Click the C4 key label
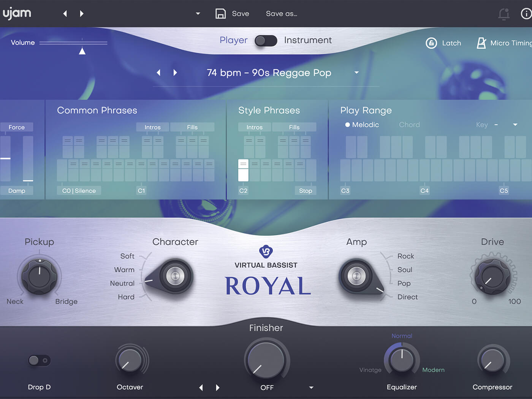The width and height of the screenshot is (532, 399). coord(424,191)
